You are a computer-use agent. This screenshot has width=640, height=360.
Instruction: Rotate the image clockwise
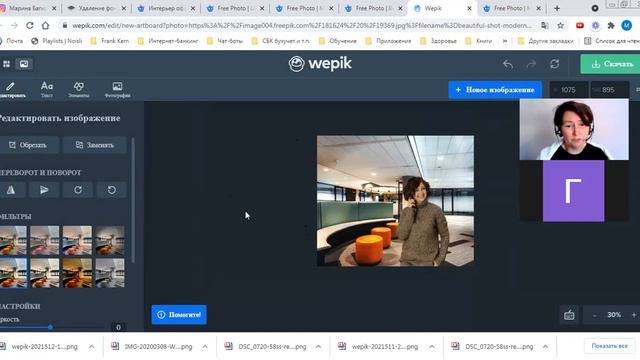[x=78, y=190]
